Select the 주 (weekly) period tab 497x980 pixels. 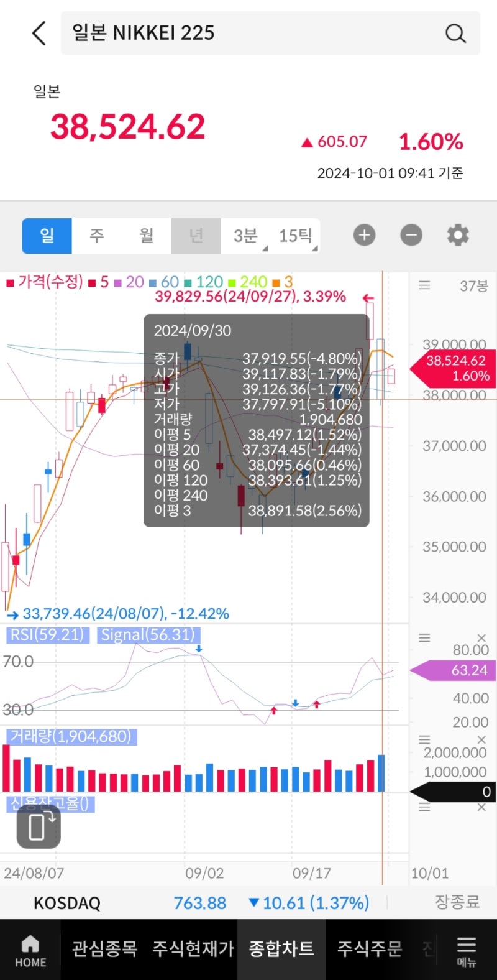97,236
